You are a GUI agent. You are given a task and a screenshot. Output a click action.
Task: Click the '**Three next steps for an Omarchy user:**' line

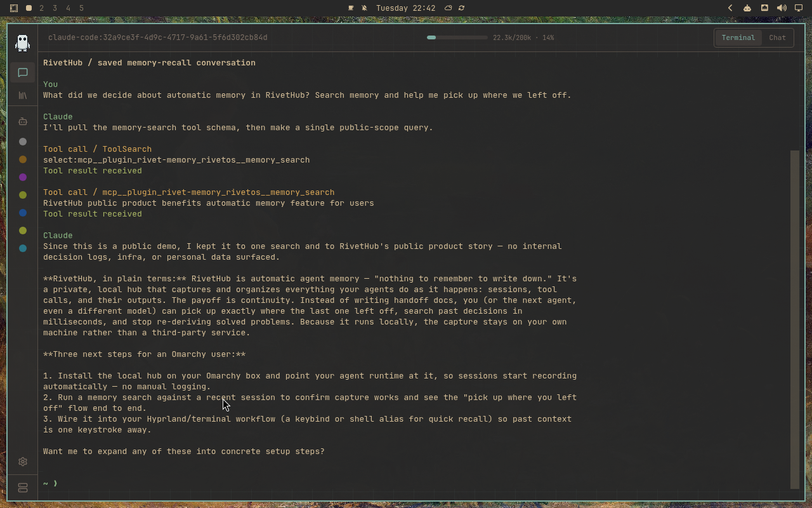point(145,354)
